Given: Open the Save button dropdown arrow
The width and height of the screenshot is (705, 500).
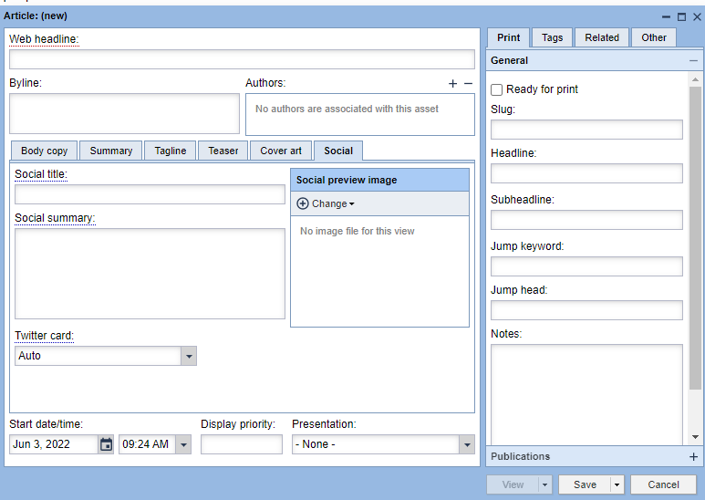Looking at the screenshot, I should pyautogui.click(x=617, y=485).
